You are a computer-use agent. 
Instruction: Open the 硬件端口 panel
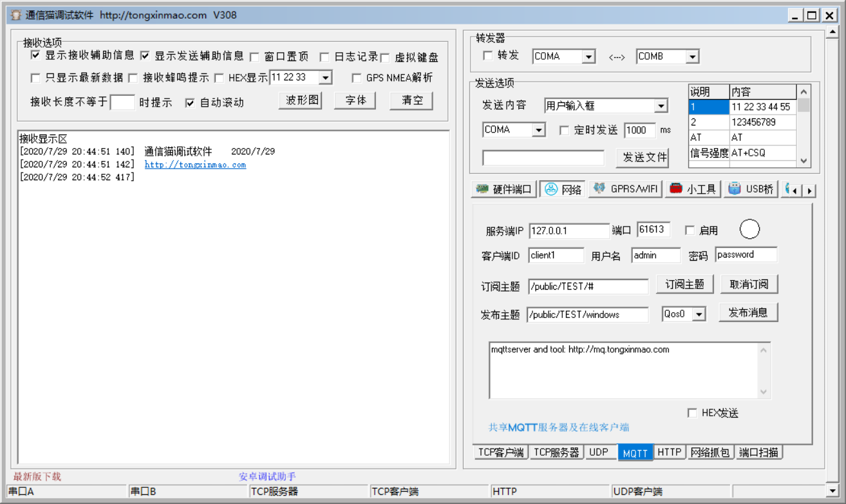tap(504, 188)
